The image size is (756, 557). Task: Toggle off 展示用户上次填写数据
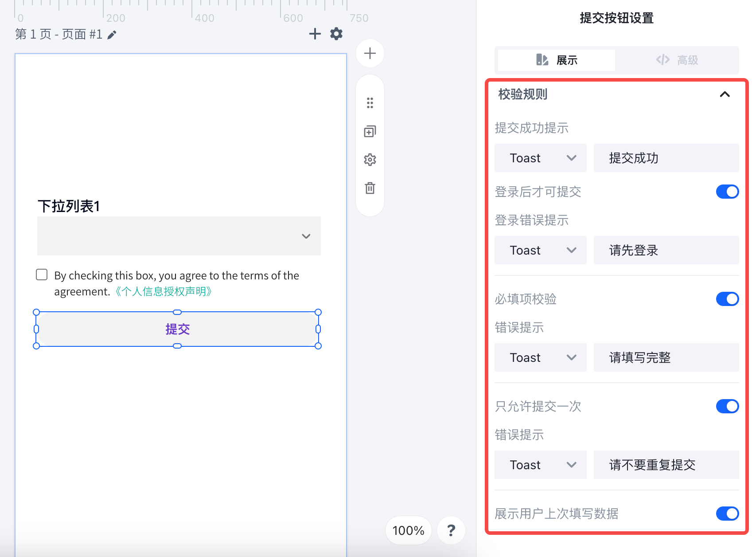pos(727,514)
